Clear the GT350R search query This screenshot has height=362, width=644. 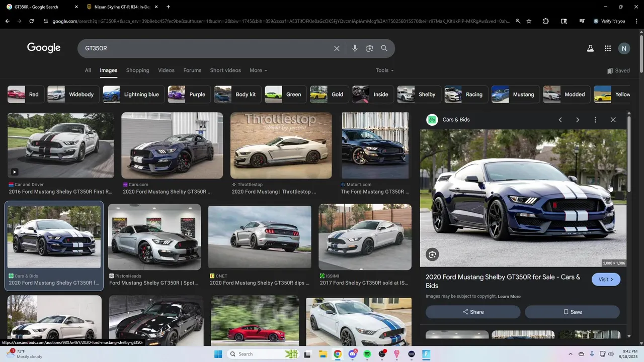(x=337, y=48)
